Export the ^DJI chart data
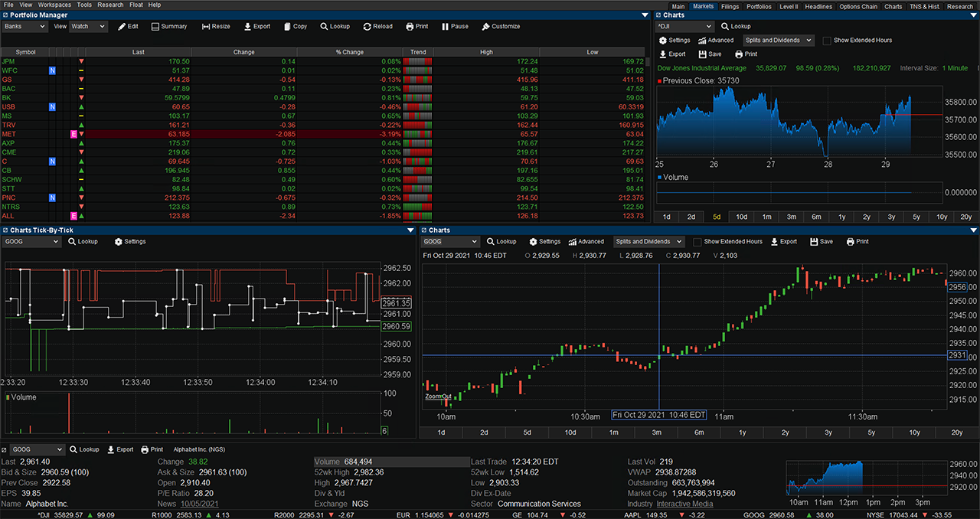980x519 pixels. [x=671, y=54]
